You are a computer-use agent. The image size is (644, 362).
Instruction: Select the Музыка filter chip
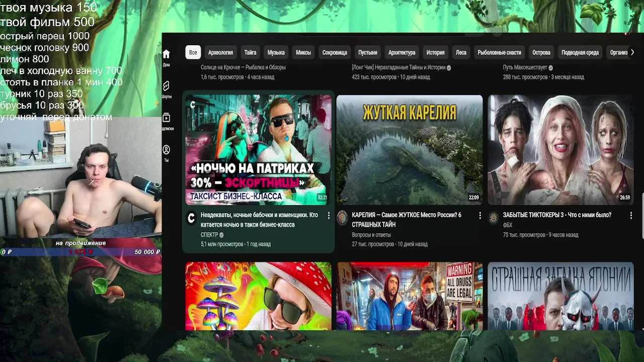276,52
